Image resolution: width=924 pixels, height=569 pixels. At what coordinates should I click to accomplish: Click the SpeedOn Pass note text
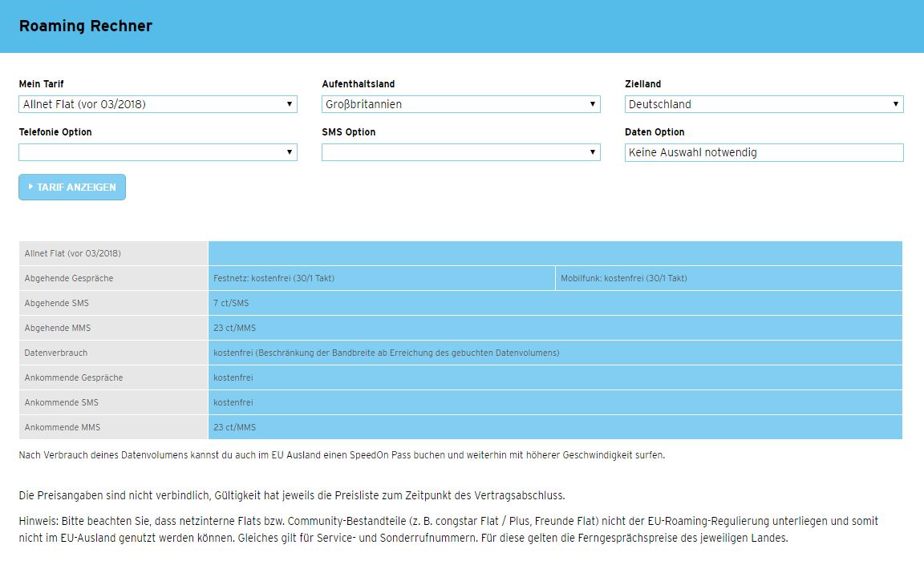[x=342, y=455]
